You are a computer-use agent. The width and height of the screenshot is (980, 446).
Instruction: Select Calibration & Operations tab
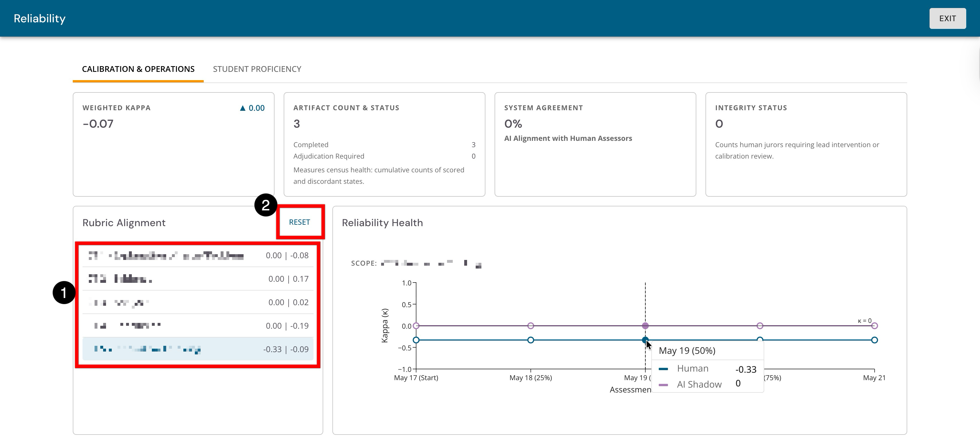(x=138, y=69)
